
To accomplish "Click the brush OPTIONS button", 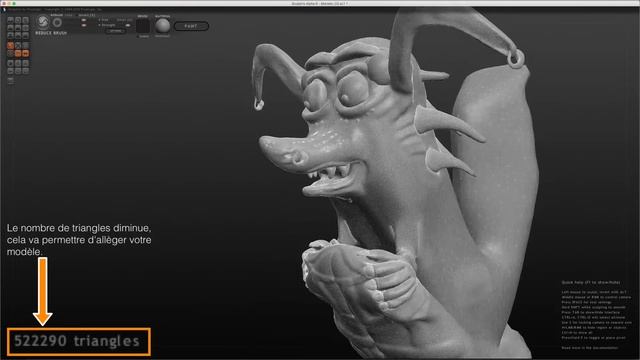I will (116, 31).
